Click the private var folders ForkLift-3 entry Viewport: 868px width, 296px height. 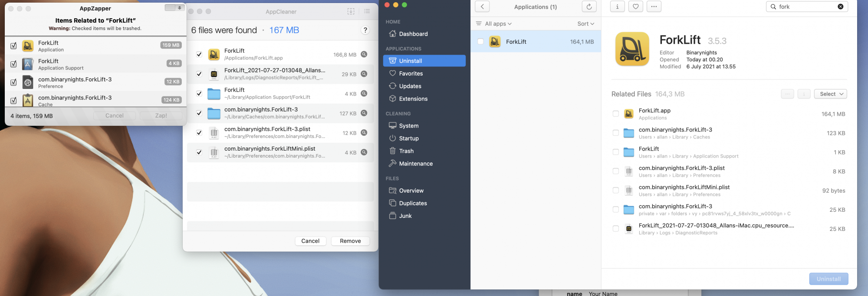click(x=729, y=210)
